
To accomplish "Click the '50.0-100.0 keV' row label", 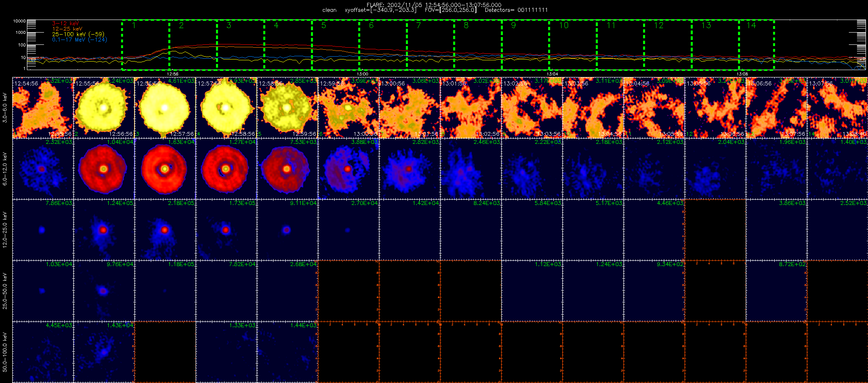I will tap(5, 352).
